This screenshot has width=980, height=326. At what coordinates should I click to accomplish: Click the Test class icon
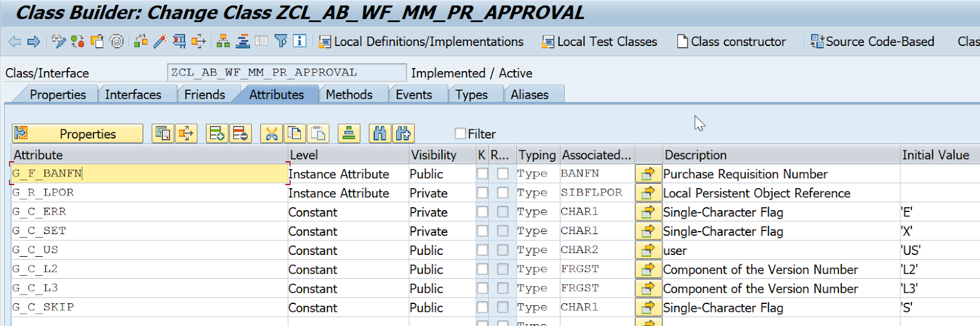179,42
